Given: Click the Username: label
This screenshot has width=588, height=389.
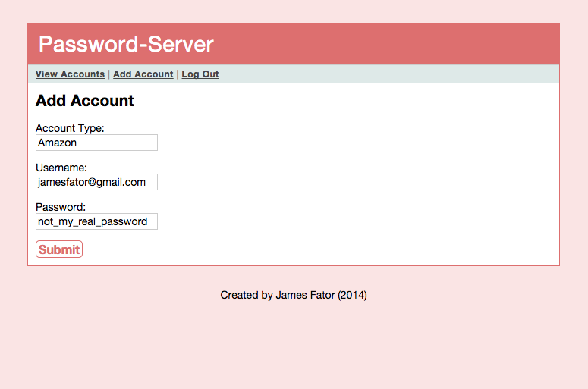Looking at the screenshot, I should click(61, 168).
